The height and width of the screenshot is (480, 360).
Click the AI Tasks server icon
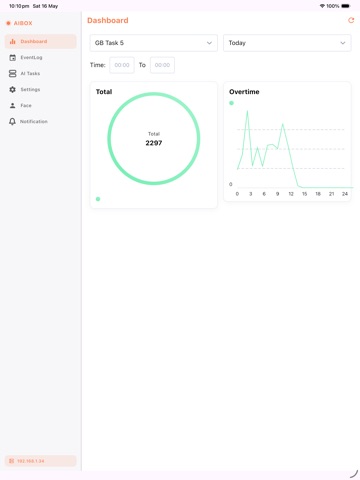coord(13,74)
